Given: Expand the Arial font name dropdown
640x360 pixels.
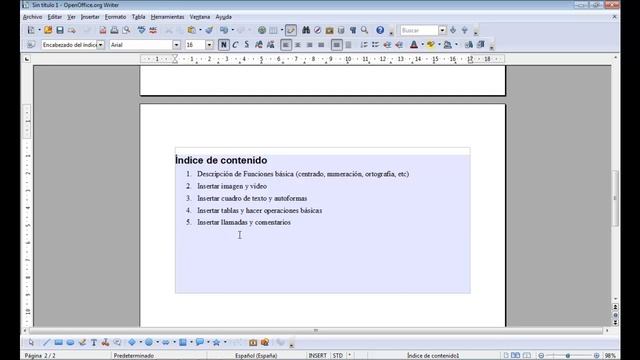Looking at the screenshot, I should (176, 45).
